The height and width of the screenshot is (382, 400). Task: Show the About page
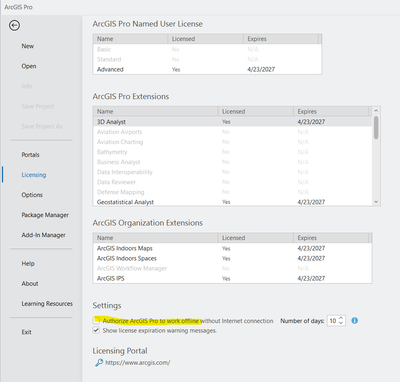coord(30,283)
